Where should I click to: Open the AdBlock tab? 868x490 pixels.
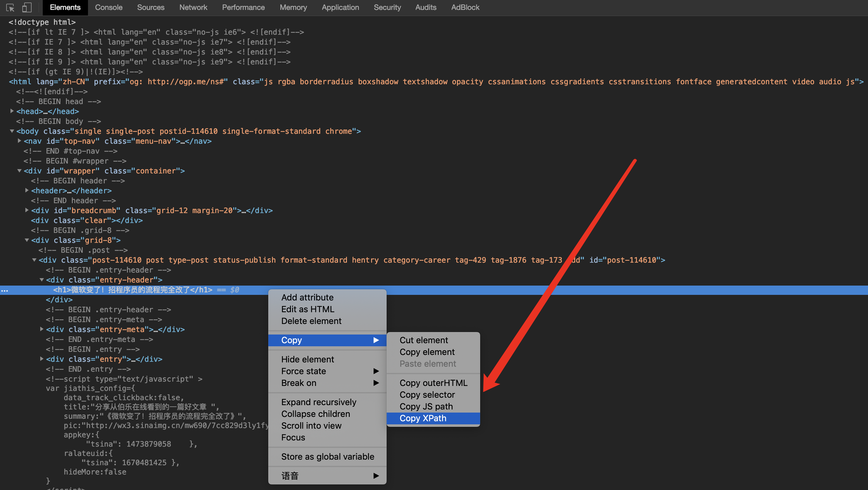pos(465,7)
